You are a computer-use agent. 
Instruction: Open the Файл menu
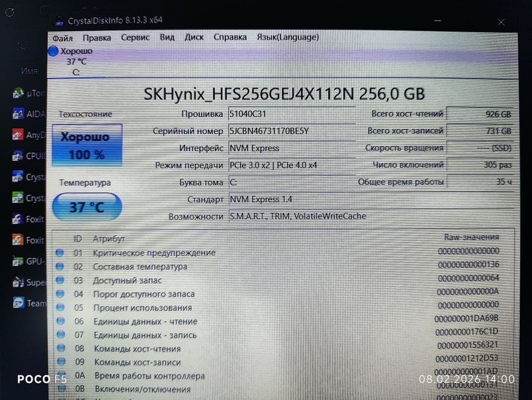63,38
